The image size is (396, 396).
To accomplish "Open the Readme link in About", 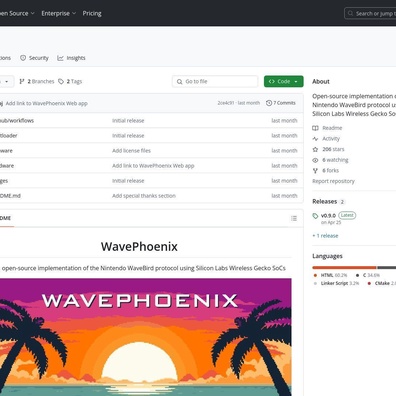I will coord(327,128).
